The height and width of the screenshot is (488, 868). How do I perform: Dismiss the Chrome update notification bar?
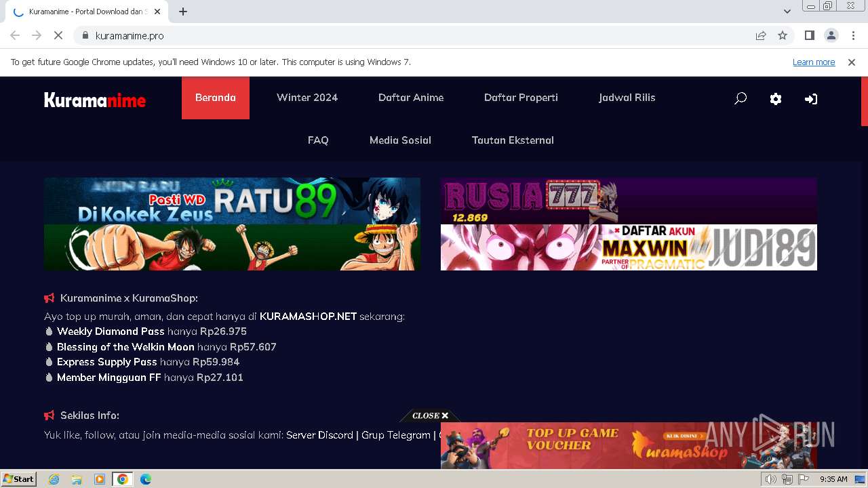coord(852,62)
